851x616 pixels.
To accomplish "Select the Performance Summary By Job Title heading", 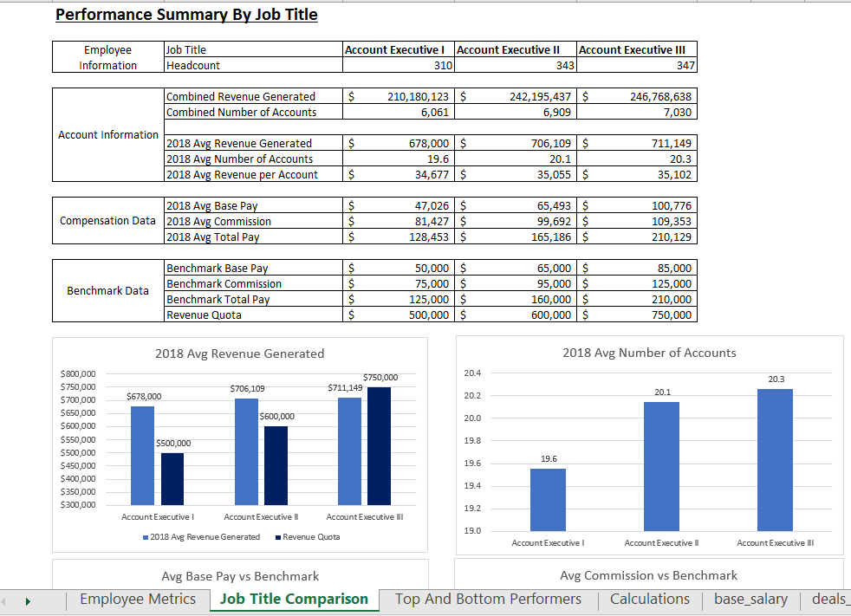I will [188, 14].
